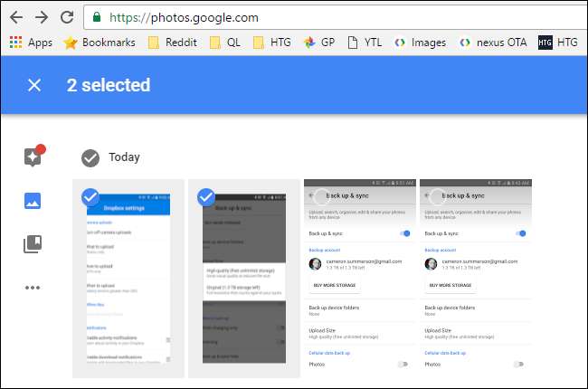Toggle the Today date group checkmark
Viewport: 588px width, 389px height.
click(90, 157)
